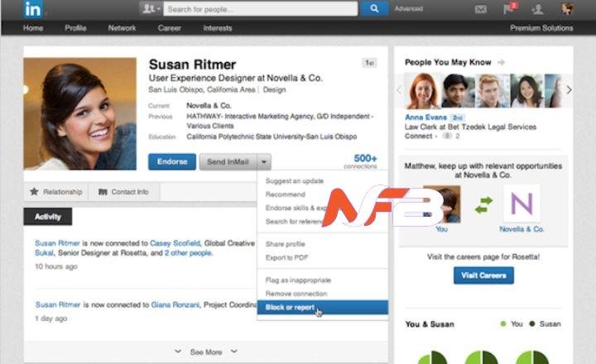The width and height of the screenshot is (596, 364).
Task: Go to the Home menu
Action: [33, 28]
